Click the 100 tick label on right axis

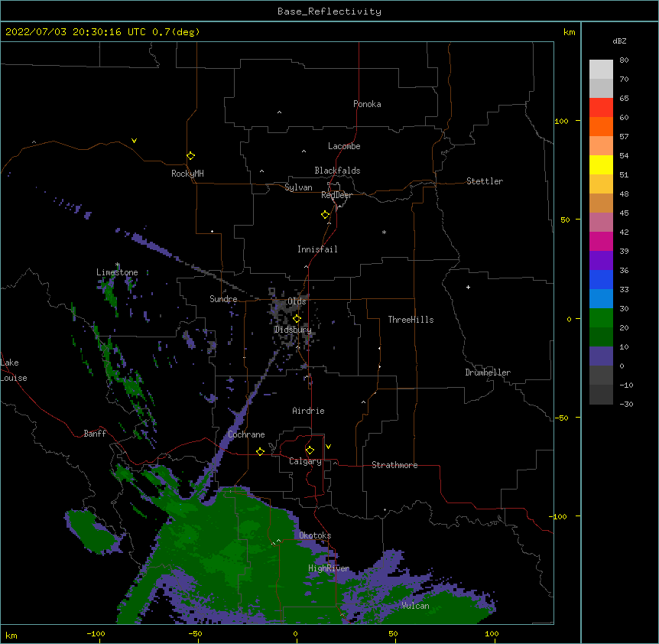point(561,121)
